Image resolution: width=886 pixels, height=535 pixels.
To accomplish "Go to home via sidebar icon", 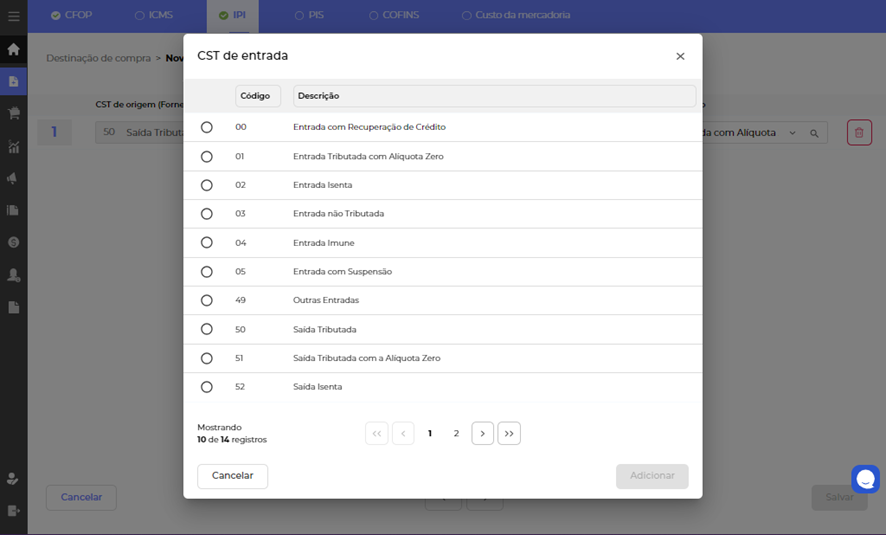I will pos(13,49).
